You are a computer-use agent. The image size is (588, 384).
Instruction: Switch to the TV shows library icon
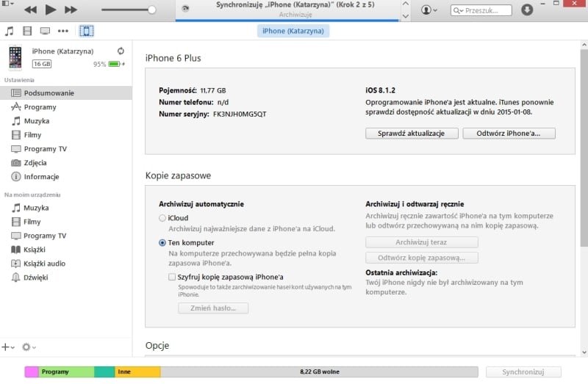coord(45,31)
